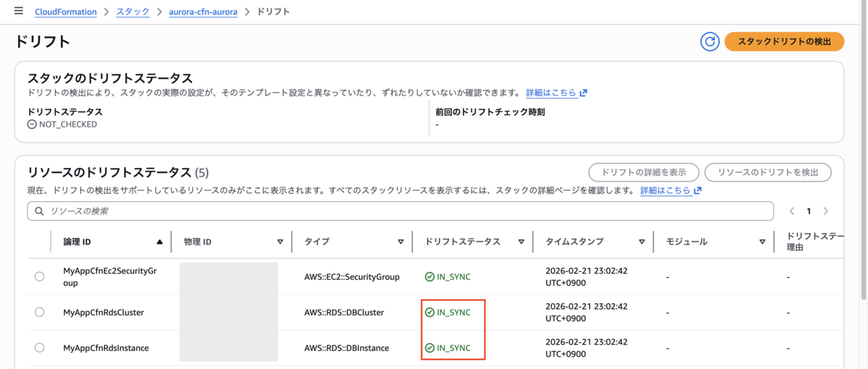Open the ドリフトステータス column sort dropdown
This screenshot has width=868, height=369.
pyautogui.click(x=521, y=242)
